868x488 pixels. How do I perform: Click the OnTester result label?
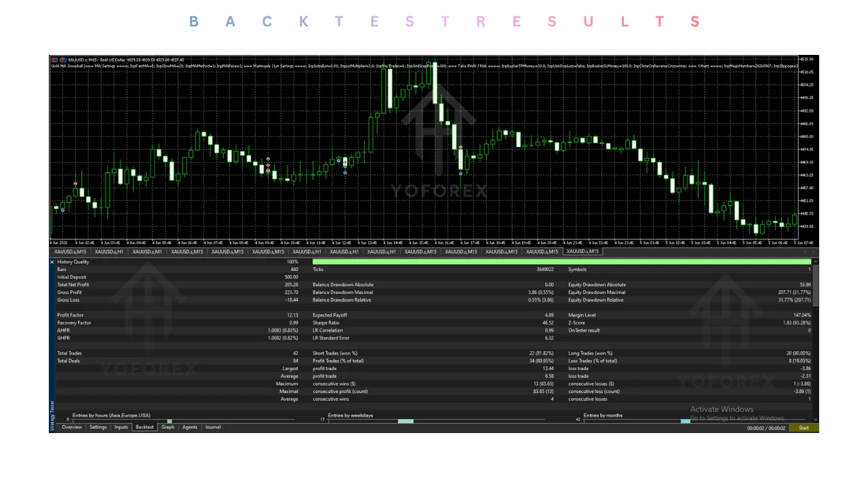584,330
